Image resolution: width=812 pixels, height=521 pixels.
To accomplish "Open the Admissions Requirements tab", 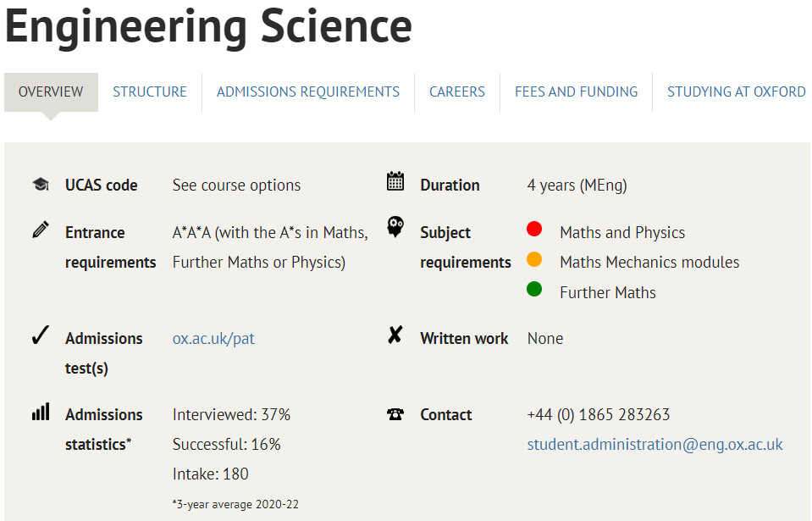I will coord(308,92).
